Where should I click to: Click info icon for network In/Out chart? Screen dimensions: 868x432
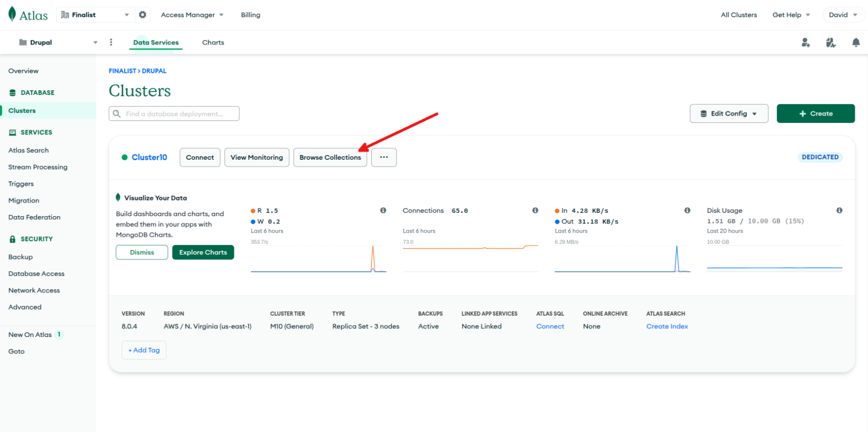687,211
